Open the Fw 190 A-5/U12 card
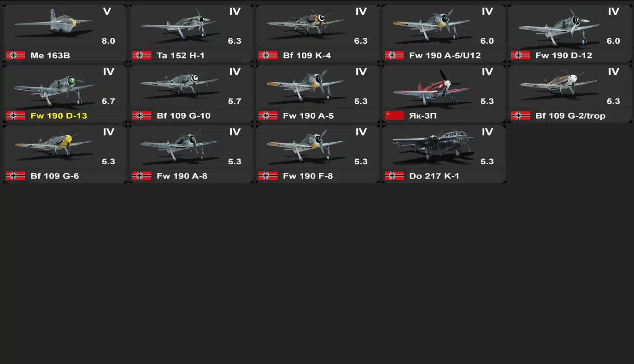This screenshot has width=634, height=364. 444,33
